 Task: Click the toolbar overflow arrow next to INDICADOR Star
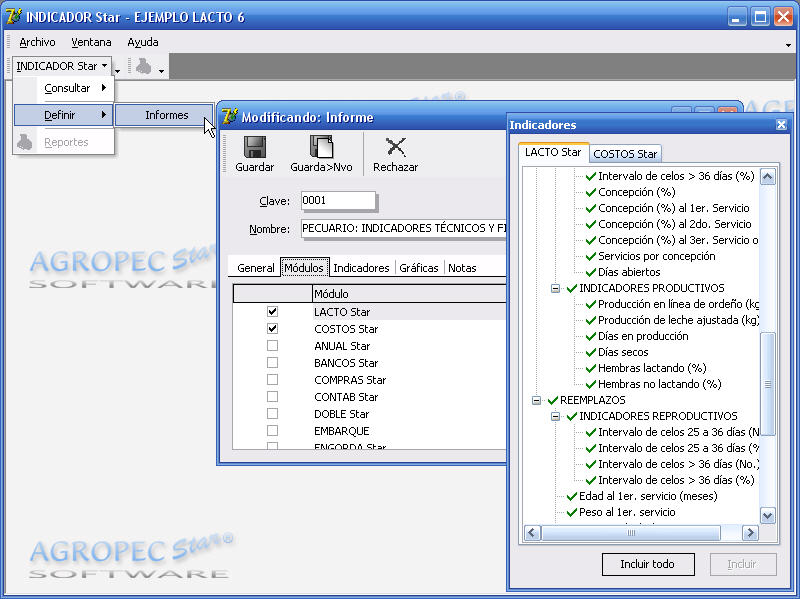pyautogui.click(x=118, y=71)
